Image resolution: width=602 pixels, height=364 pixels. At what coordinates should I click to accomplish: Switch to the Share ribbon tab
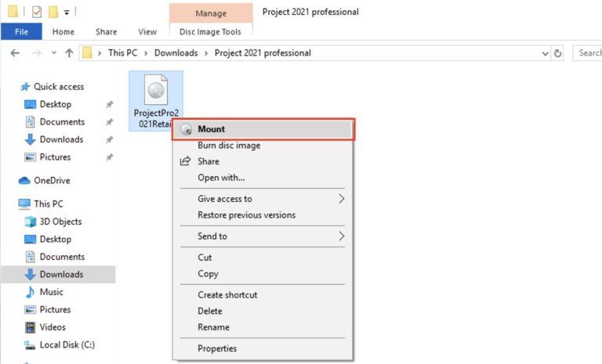click(107, 32)
